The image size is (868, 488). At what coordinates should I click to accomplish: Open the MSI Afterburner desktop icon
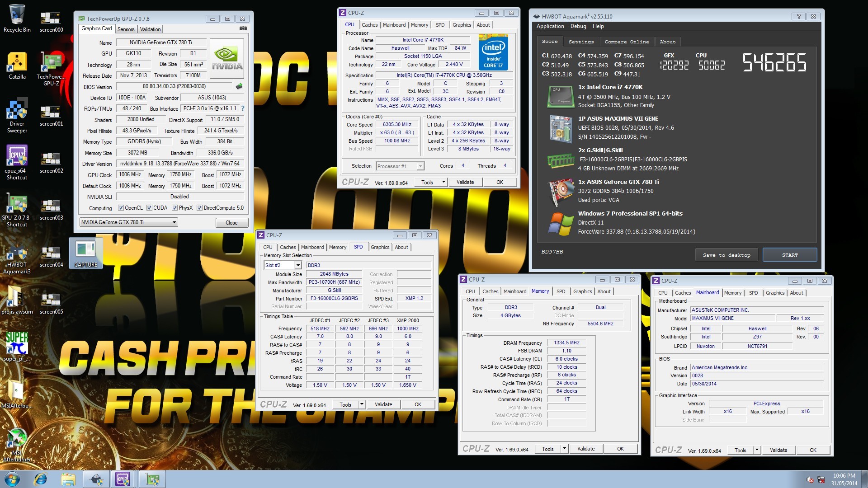17,445
